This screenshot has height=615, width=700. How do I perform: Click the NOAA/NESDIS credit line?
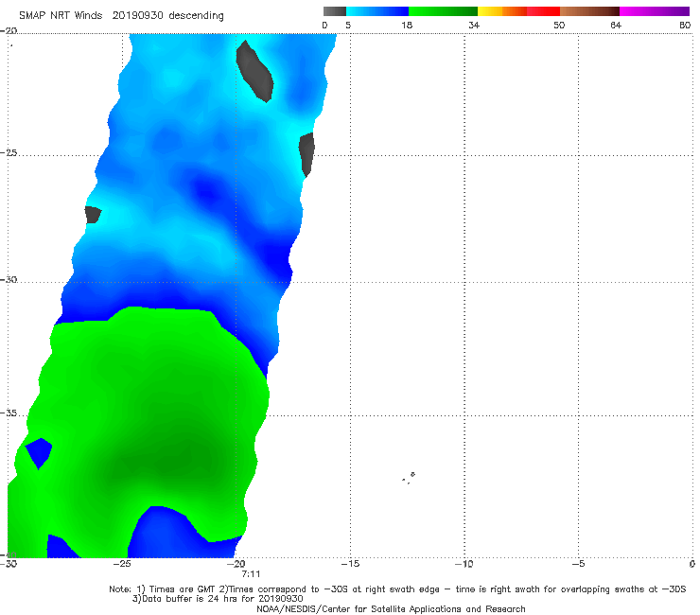[391, 609]
